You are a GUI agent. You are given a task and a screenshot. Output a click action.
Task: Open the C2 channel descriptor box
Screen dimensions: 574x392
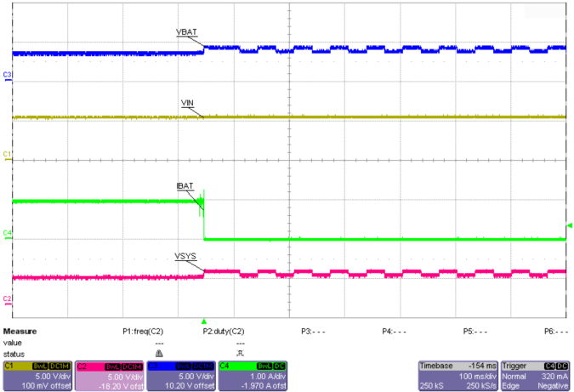point(110,376)
